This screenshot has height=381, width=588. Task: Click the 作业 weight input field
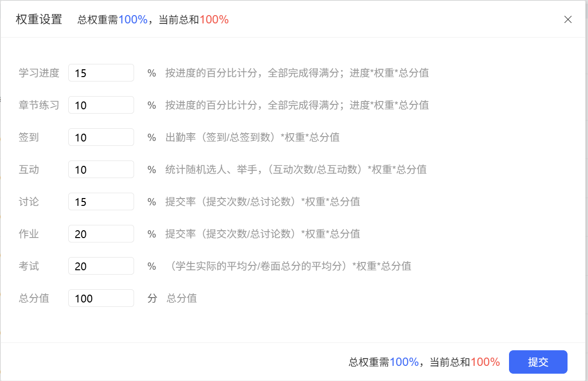click(101, 234)
